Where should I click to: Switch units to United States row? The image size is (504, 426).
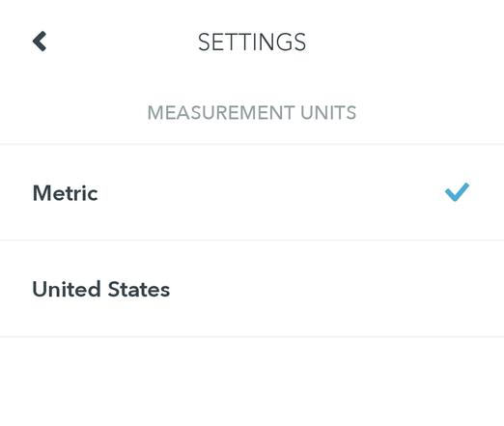coord(252,289)
